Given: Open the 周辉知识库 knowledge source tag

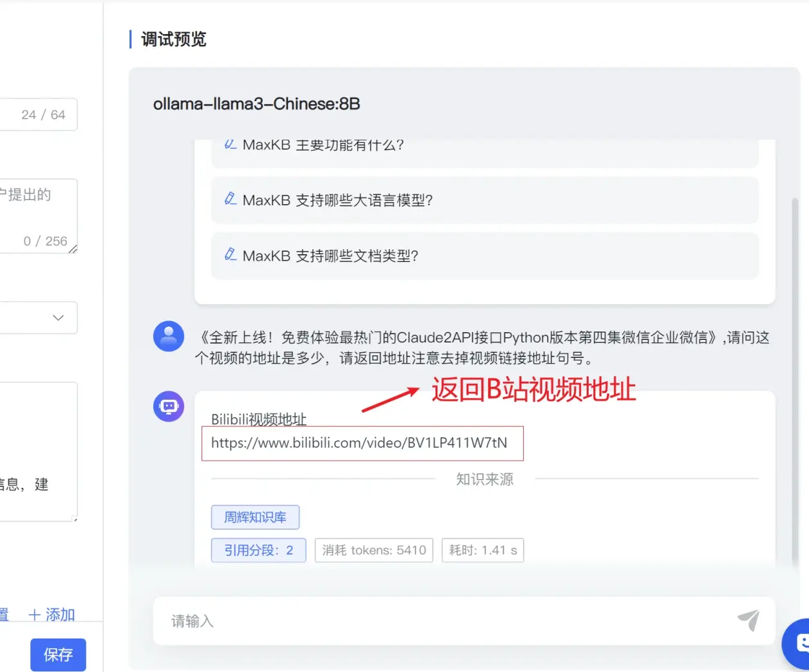Looking at the screenshot, I should pyautogui.click(x=255, y=517).
